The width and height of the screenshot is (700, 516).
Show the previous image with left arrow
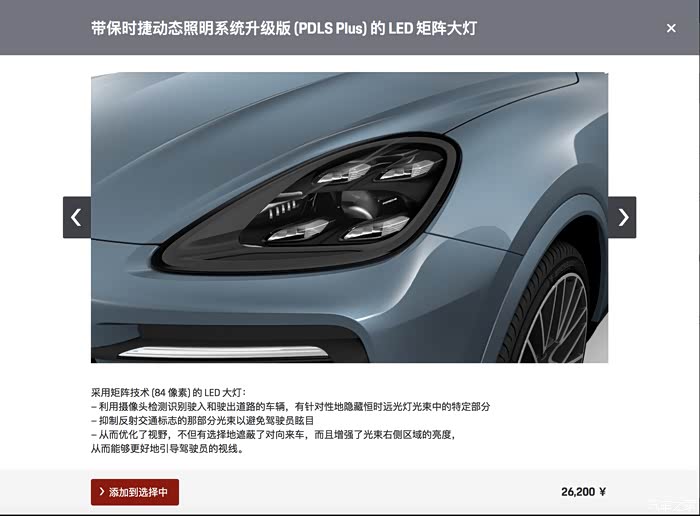(x=77, y=217)
